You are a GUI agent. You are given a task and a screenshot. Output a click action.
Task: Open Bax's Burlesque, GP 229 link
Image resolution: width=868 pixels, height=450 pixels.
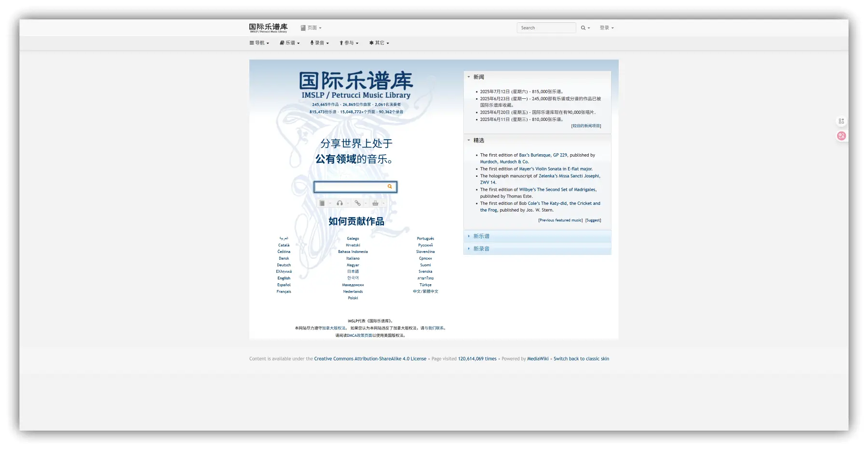pos(543,155)
